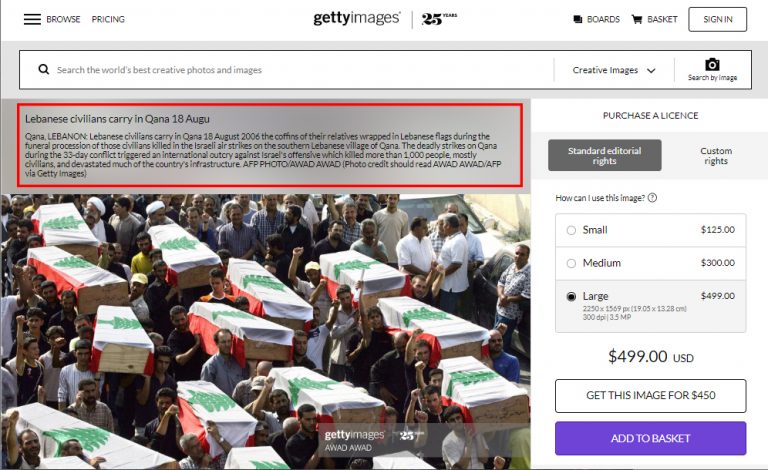
Task: Click the 'How can I use this image' help icon
Action: (x=652, y=198)
